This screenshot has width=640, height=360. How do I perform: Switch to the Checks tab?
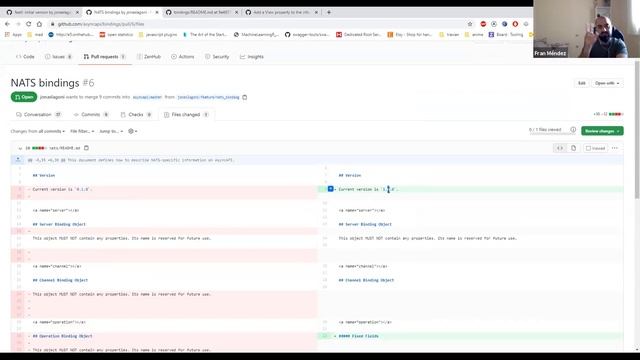coord(136,115)
